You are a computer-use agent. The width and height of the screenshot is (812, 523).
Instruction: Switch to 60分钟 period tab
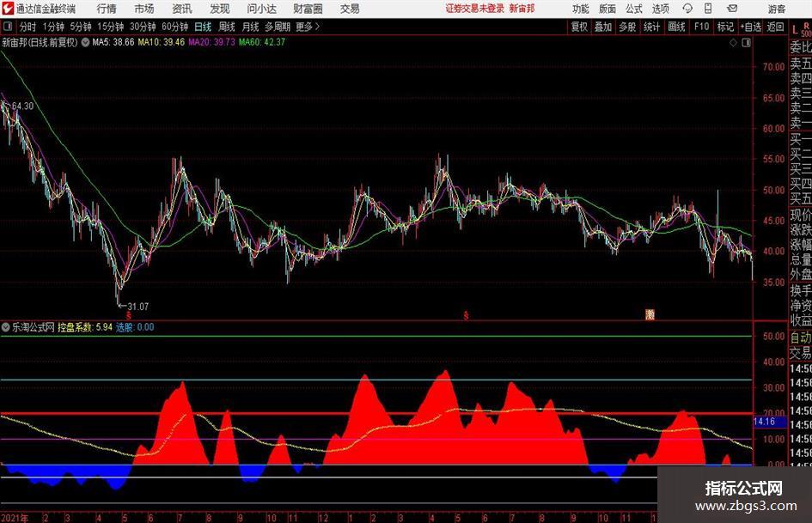175,27
